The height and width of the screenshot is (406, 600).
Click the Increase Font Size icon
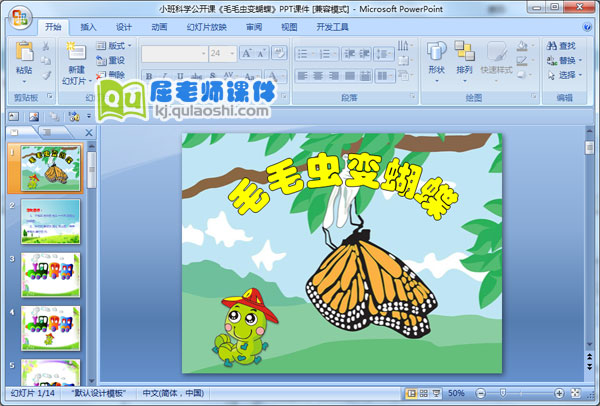coord(246,53)
